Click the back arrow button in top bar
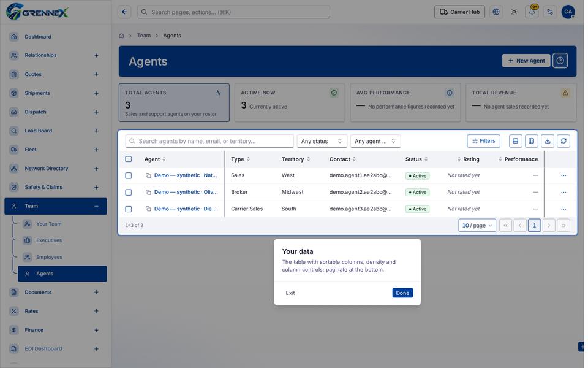This screenshot has height=368, width=588. pyautogui.click(x=124, y=12)
